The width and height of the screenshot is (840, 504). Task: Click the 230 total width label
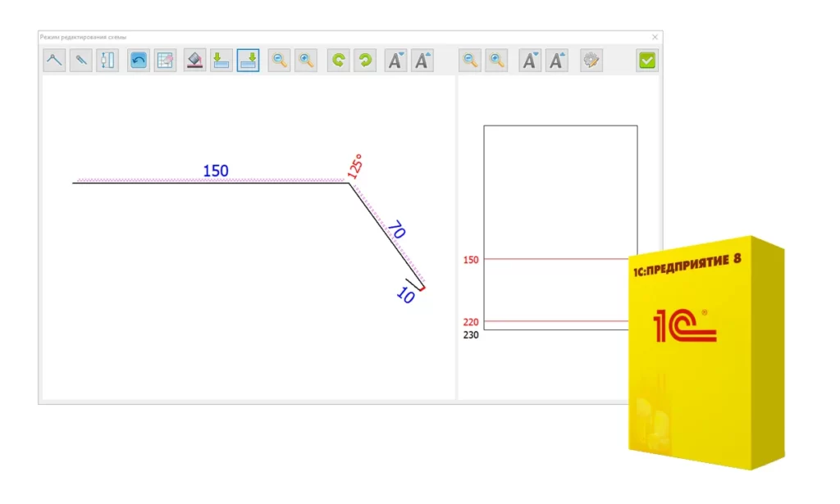(471, 335)
